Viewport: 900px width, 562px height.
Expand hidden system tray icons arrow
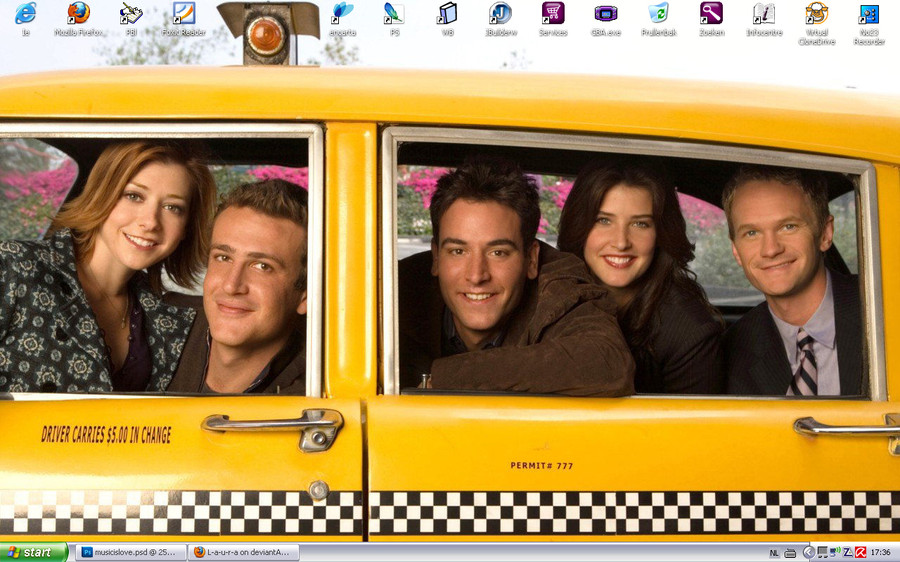tap(809, 552)
